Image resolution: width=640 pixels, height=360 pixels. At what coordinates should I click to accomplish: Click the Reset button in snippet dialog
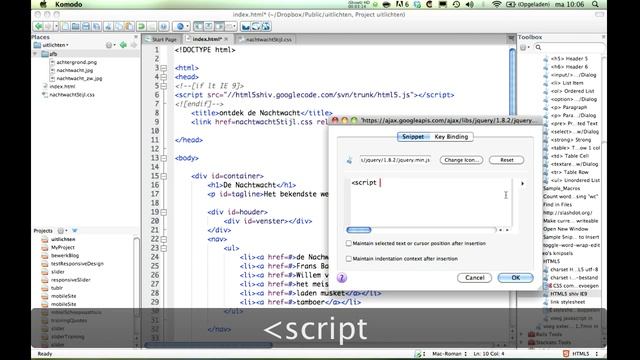[x=507, y=160]
